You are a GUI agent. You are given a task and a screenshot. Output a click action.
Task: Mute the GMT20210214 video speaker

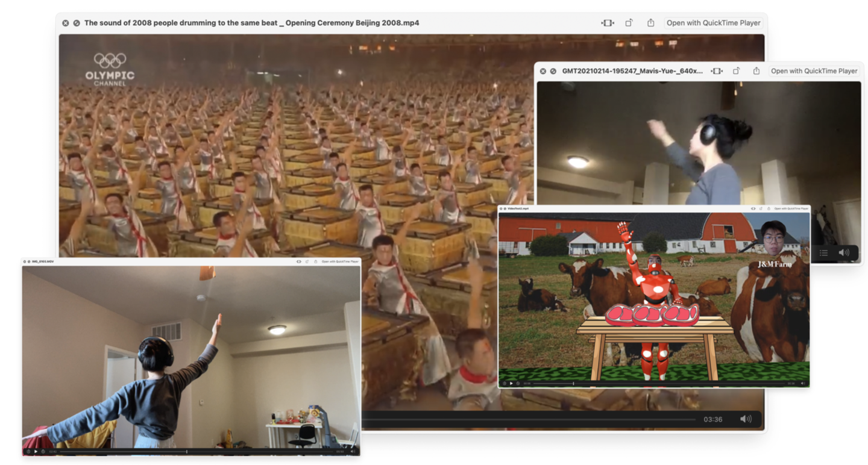tap(844, 253)
